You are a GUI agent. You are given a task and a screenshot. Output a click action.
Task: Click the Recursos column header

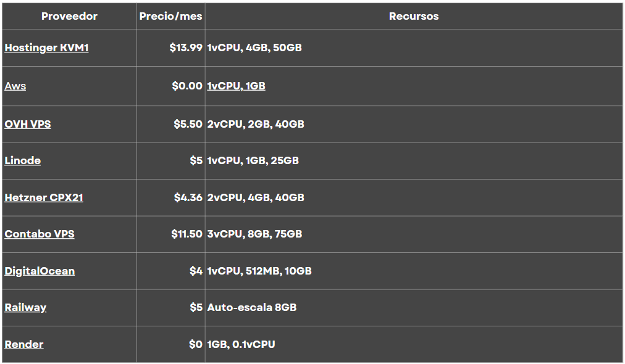coord(413,17)
